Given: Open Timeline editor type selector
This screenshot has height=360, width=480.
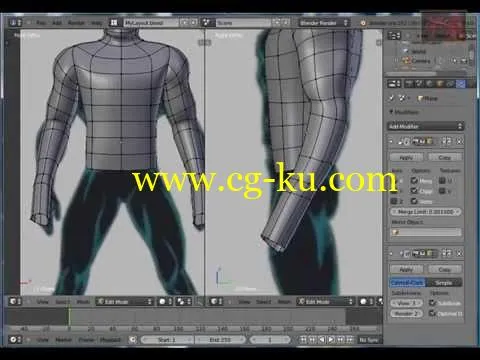Looking at the screenshot, I should 15,340.
